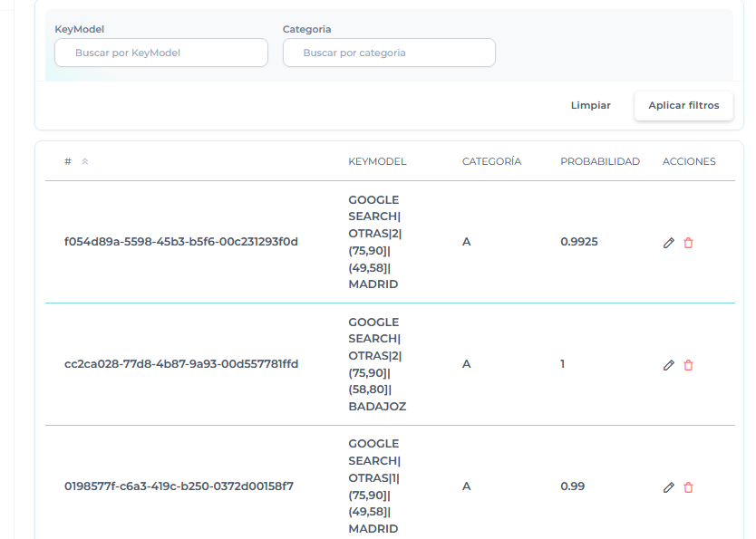Click the ACCIONES column header

pyautogui.click(x=688, y=161)
